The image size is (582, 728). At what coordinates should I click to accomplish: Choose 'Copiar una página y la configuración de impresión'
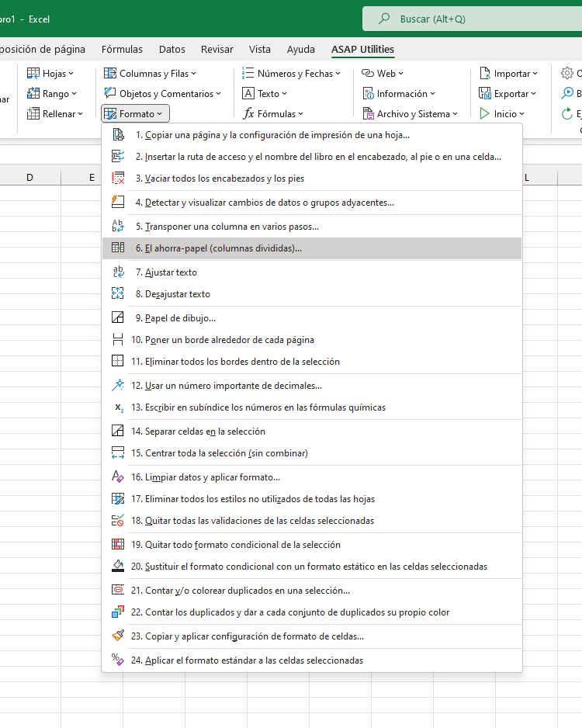tap(312, 134)
